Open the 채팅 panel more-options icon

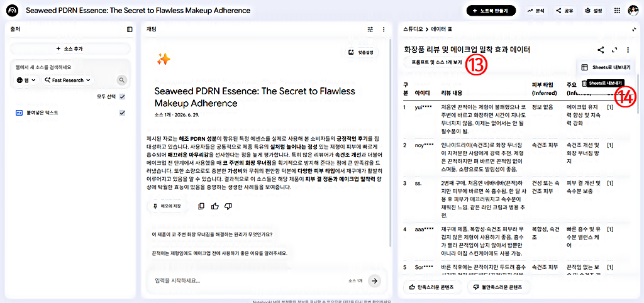pyautogui.click(x=384, y=30)
